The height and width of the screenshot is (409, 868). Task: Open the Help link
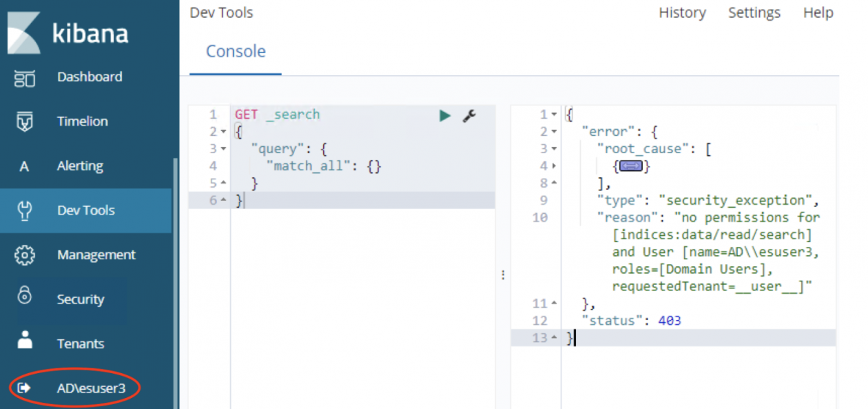click(818, 13)
